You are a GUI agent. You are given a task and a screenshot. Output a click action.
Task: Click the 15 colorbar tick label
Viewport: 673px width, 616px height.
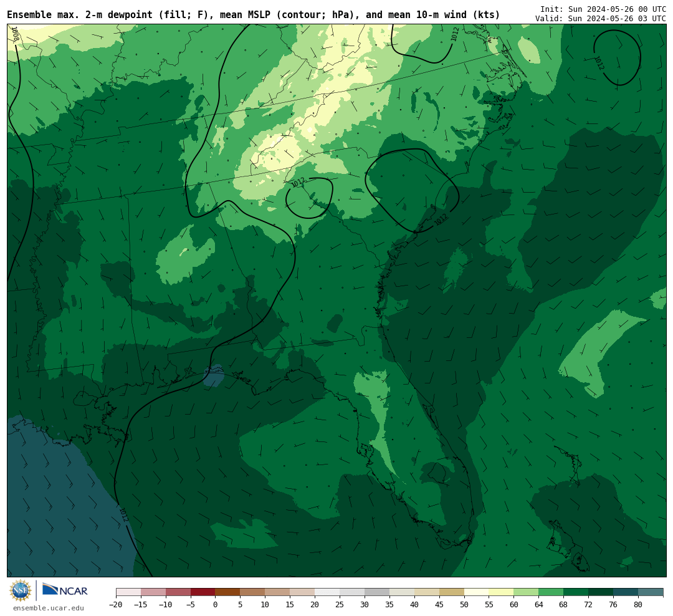point(290,605)
